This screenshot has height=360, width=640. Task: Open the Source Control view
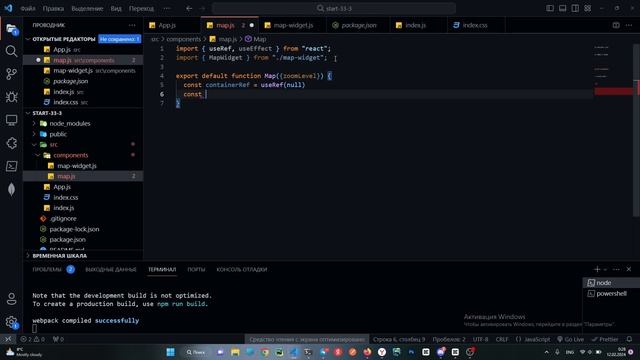coord(11,74)
